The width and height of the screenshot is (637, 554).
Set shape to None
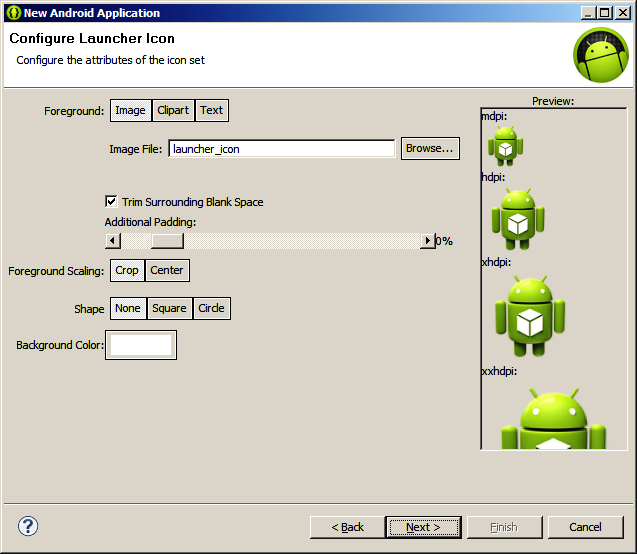click(x=128, y=308)
